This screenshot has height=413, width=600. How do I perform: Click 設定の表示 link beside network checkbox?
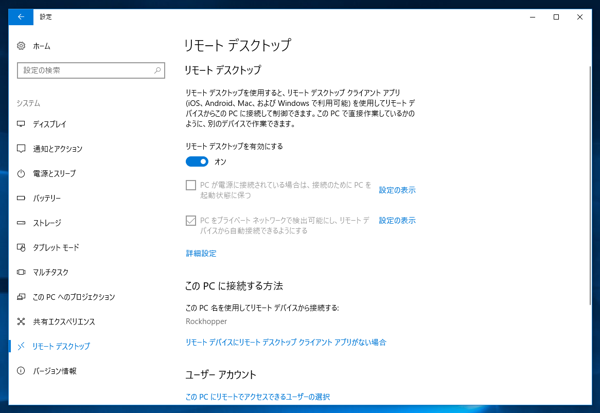[397, 220]
